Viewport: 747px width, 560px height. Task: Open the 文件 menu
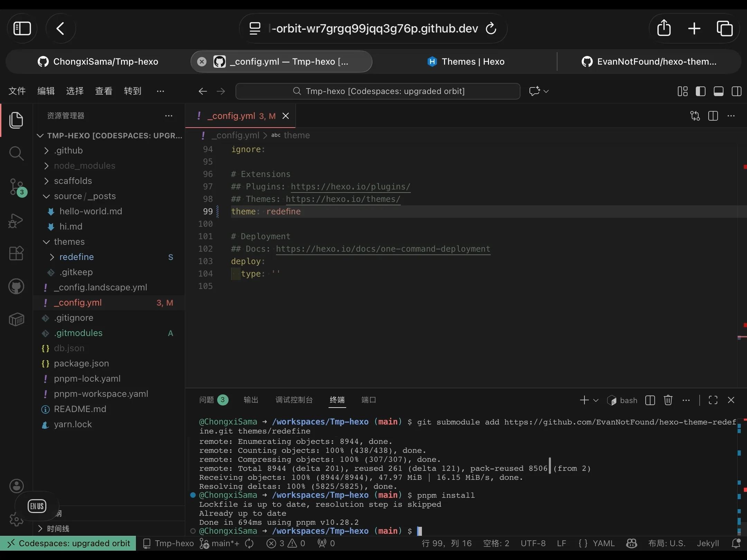[x=17, y=91]
